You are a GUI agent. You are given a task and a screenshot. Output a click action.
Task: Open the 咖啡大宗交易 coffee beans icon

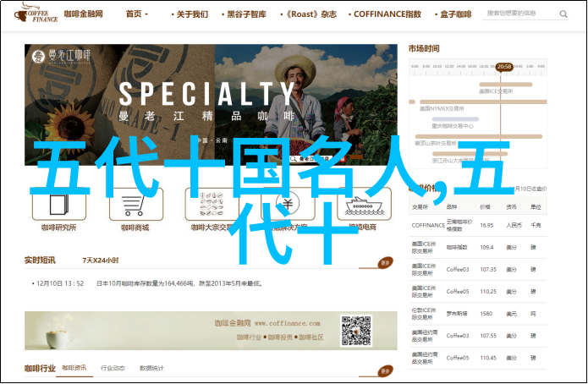point(212,205)
